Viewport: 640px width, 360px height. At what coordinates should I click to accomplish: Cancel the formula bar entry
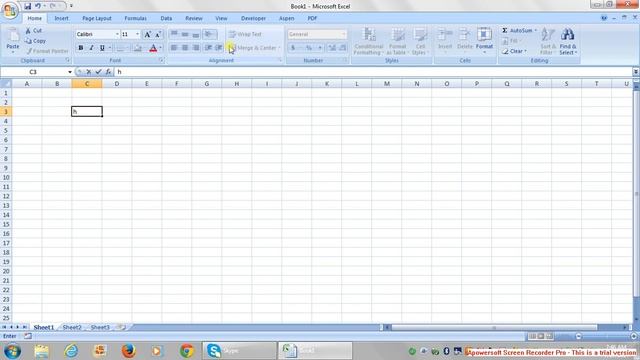click(89, 72)
